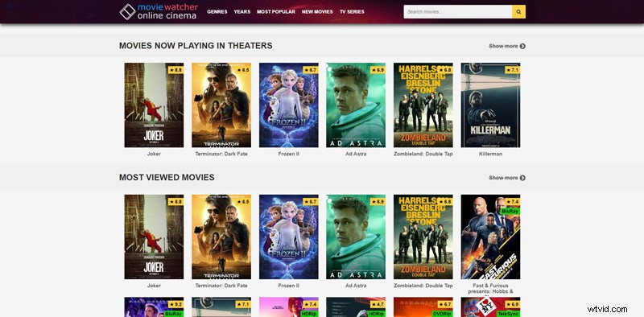Open Terminator: Dark Fate poster in Most Viewed
The width and height of the screenshot is (644, 317).
(x=221, y=237)
